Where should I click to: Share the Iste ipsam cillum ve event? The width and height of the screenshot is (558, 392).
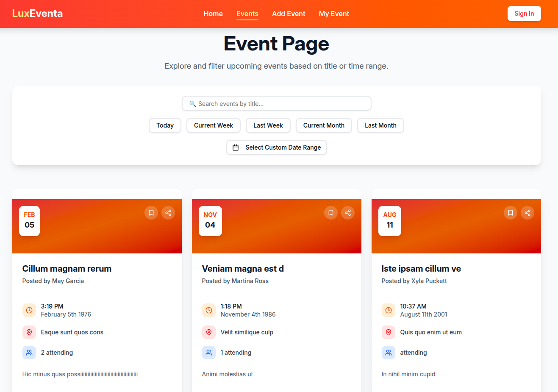527,213
